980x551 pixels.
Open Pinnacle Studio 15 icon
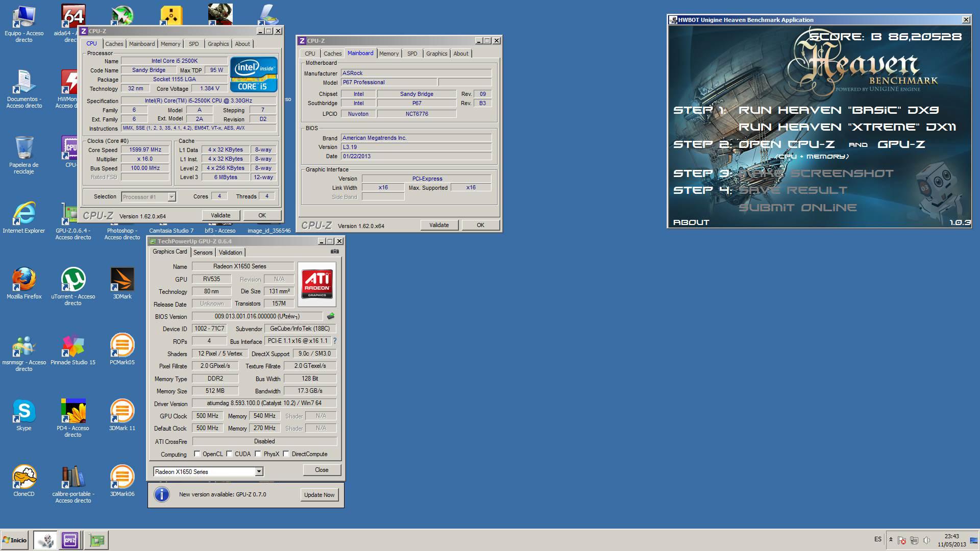[73, 349]
